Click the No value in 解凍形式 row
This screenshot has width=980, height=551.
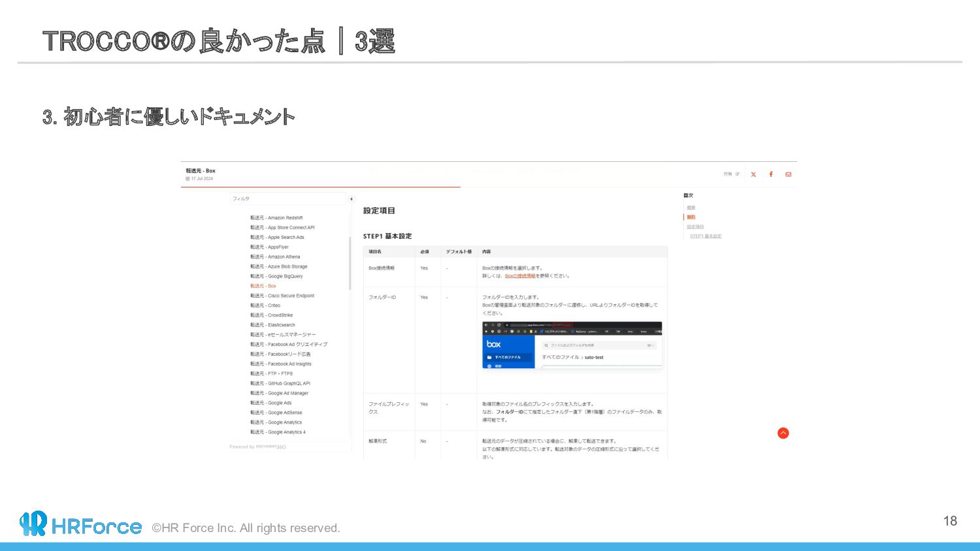click(423, 441)
